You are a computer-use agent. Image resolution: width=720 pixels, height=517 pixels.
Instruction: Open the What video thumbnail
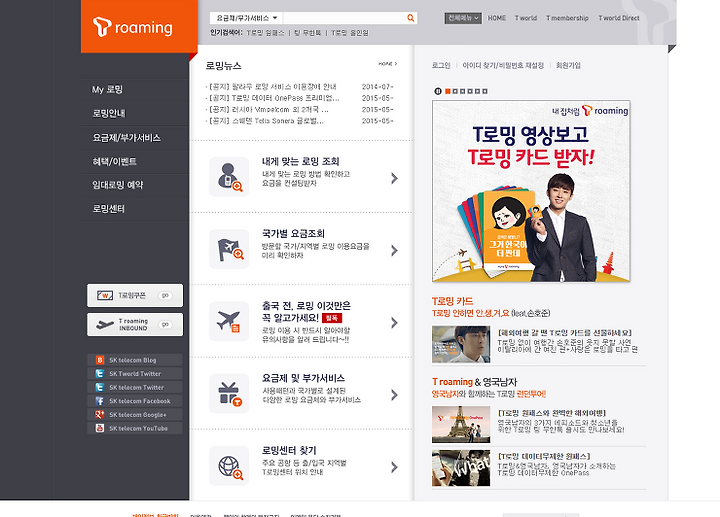click(x=461, y=468)
